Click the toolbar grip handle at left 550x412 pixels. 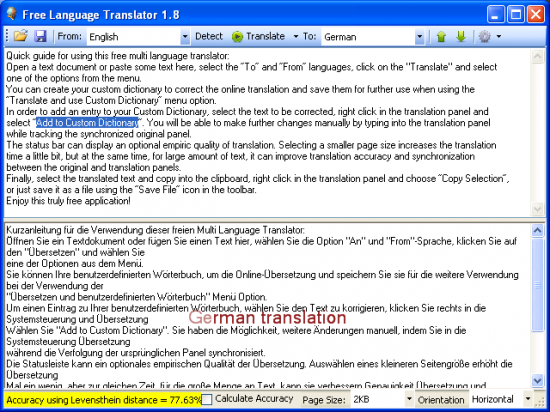7,36
